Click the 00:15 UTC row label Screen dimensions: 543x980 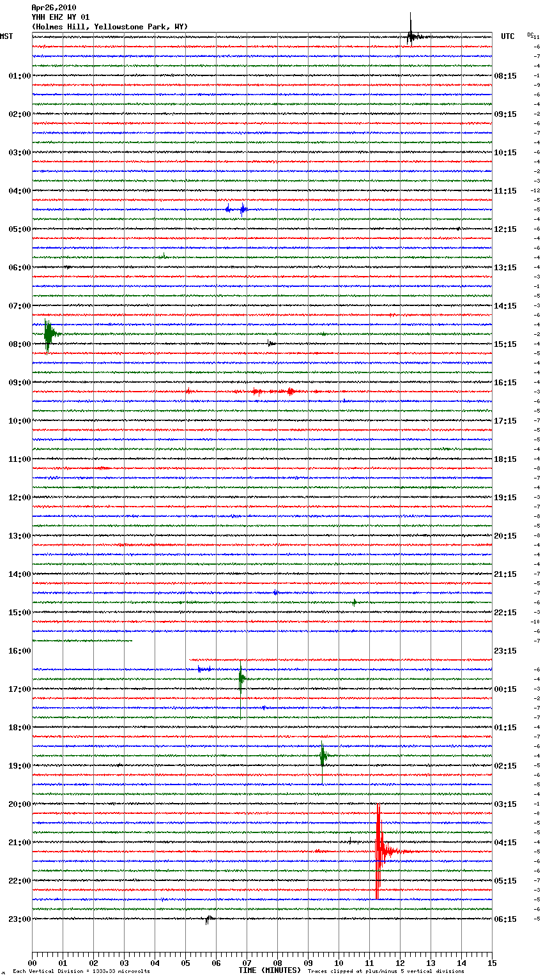click(x=505, y=689)
